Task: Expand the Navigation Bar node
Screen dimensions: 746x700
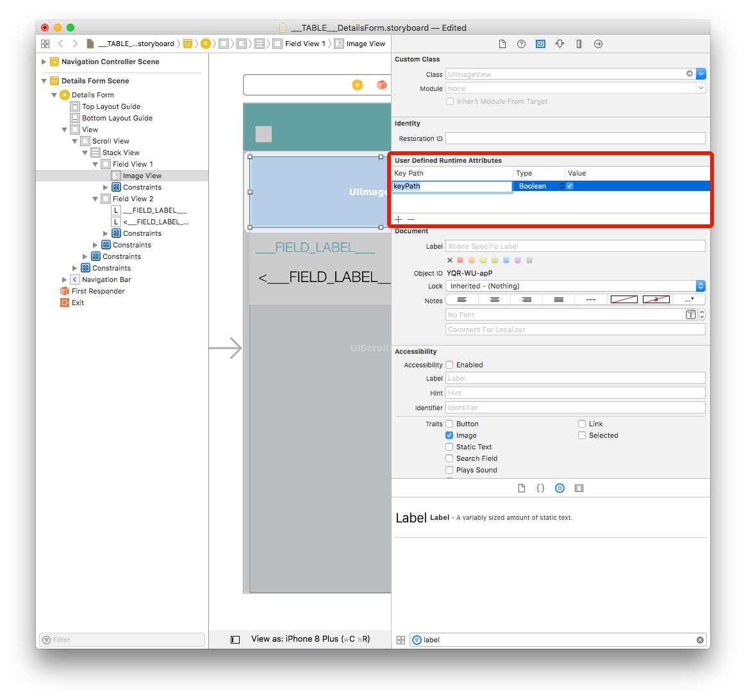Action: pyautogui.click(x=64, y=280)
